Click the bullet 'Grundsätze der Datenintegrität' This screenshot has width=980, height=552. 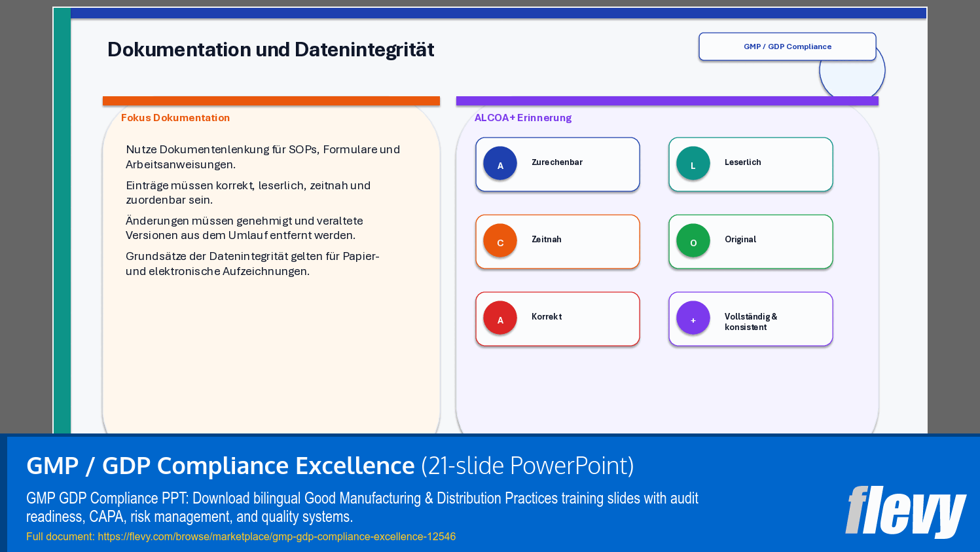pyautogui.click(x=253, y=264)
